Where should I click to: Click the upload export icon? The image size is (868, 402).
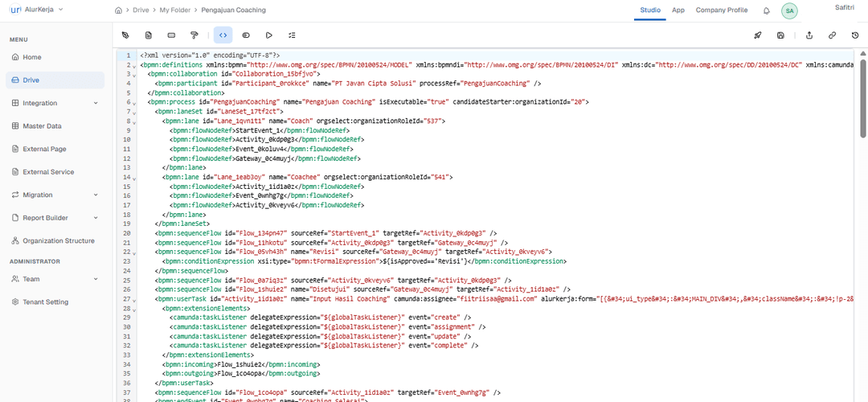(x=809, y=35)
